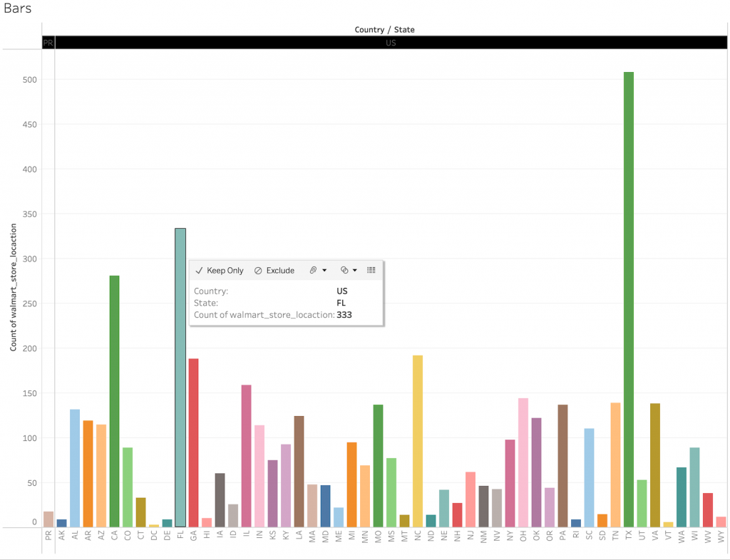This screenshot has height=560, width=730.
Task: Click the CA label on the state axis
Action: [115, 535]
